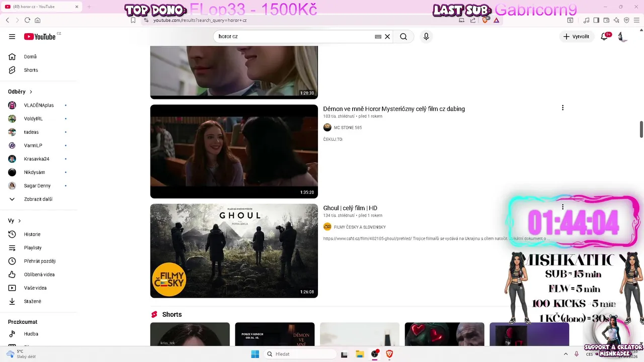Expand the Vy section chevron
Image resolution: width=644 pixels, height=362 pixels.
20,221
